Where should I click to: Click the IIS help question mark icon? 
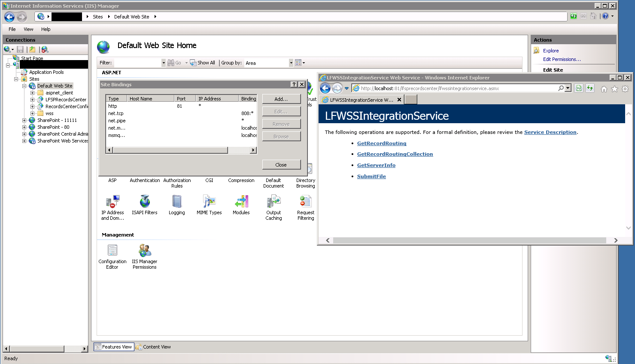click(x=605, y=16)
